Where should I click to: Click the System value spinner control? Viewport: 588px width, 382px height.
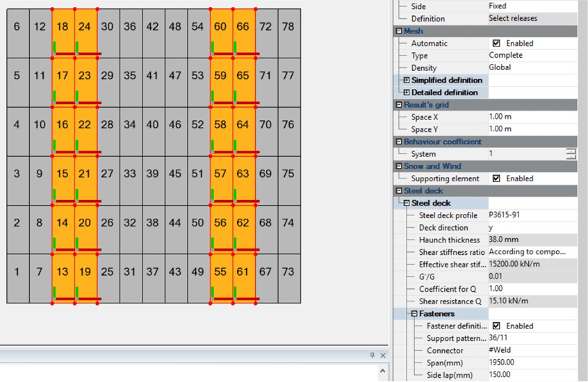coord(571,154)
